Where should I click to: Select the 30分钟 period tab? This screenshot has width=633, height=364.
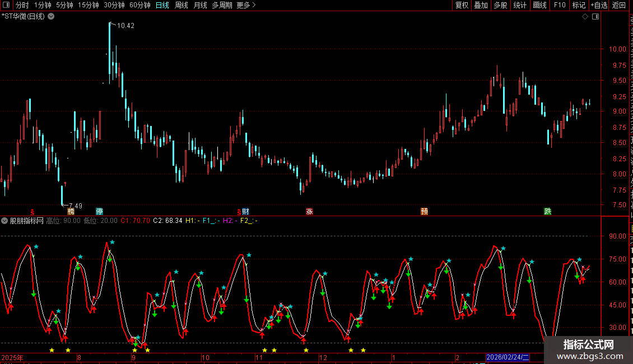(x=114, y=5)
